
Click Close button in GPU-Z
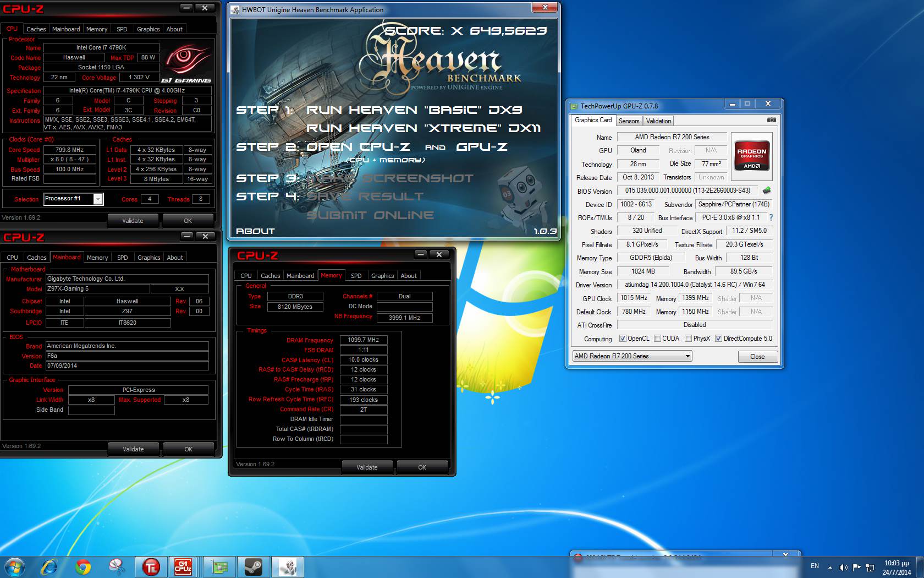(x=757, y=357)
